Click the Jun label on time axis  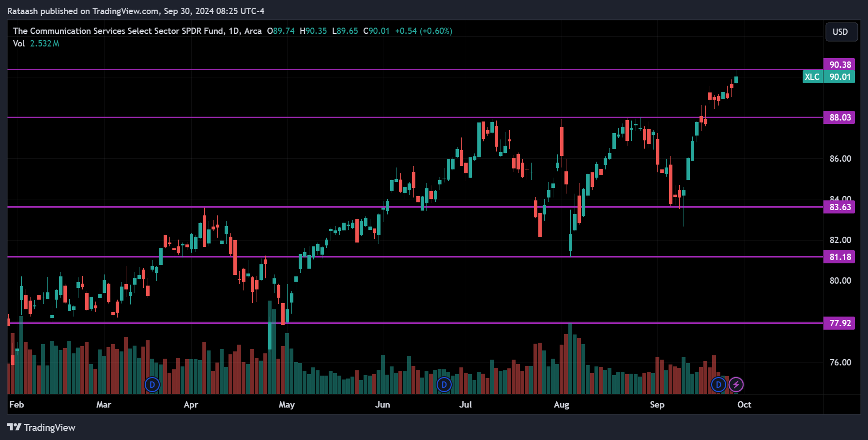tap(382, 405)
